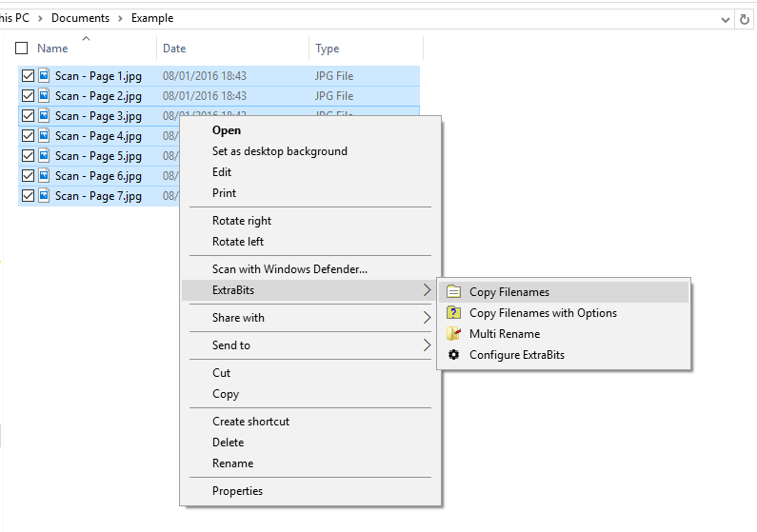757x532 pixels.
Task: Click the JPG file icon for Page 6
Action: tap(44, 176)
